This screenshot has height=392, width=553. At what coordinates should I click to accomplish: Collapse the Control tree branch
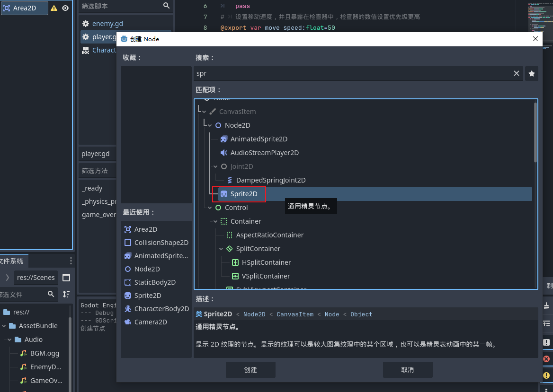pyautogui.click(x=210, y=208)
